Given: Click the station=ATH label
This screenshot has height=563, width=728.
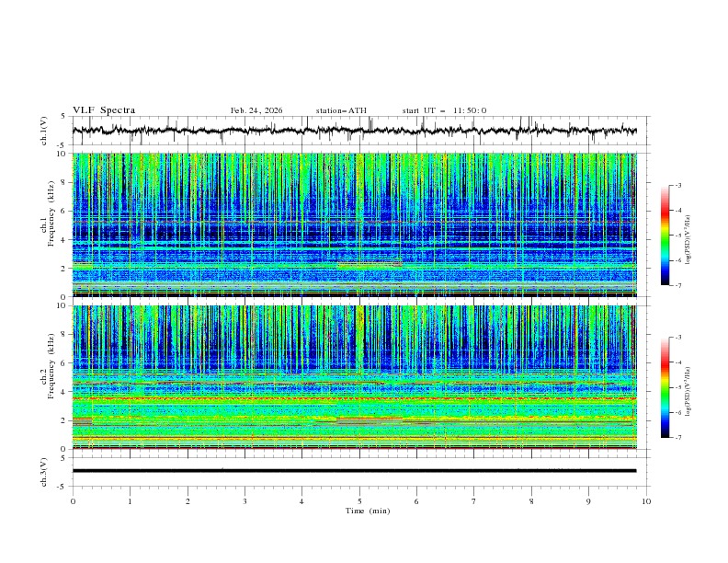Looking at the screenshot, I should [341, 110].
